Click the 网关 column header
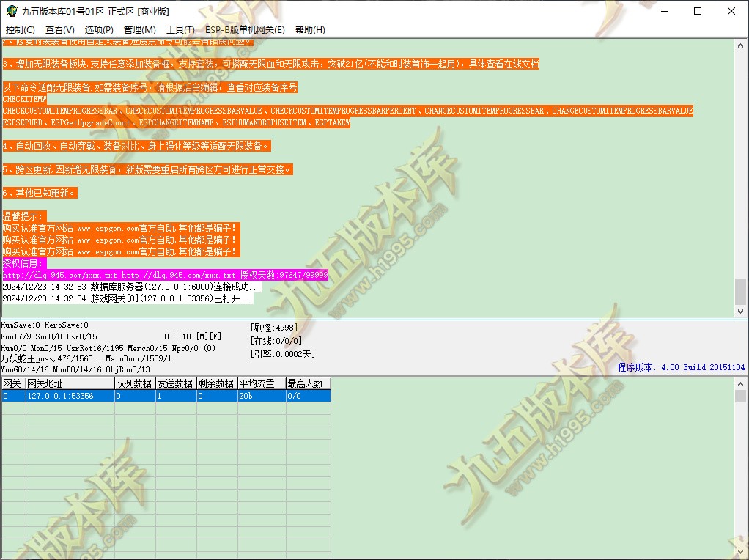The image size is (749, 560). click(13, 383)
